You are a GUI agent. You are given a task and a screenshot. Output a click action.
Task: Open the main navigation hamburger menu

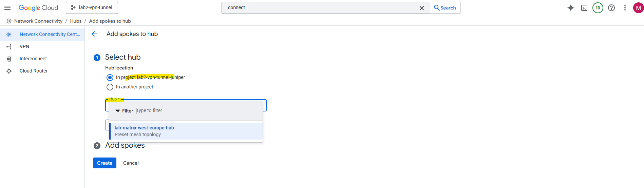(7, 8)
